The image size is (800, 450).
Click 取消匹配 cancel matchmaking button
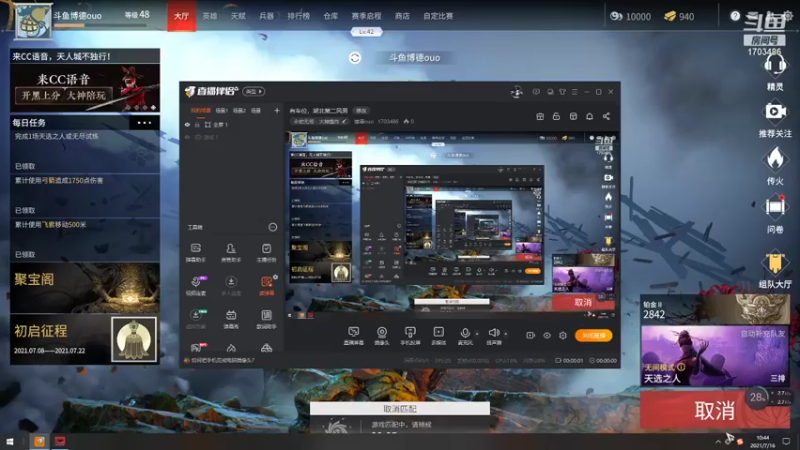(399, 409)
